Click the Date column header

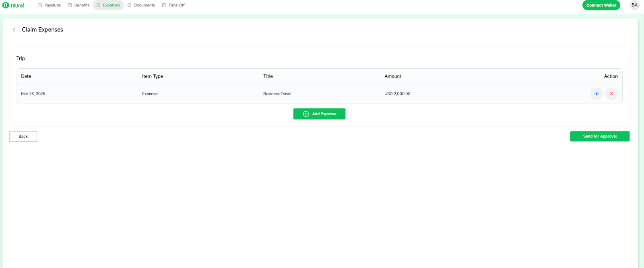26,76
